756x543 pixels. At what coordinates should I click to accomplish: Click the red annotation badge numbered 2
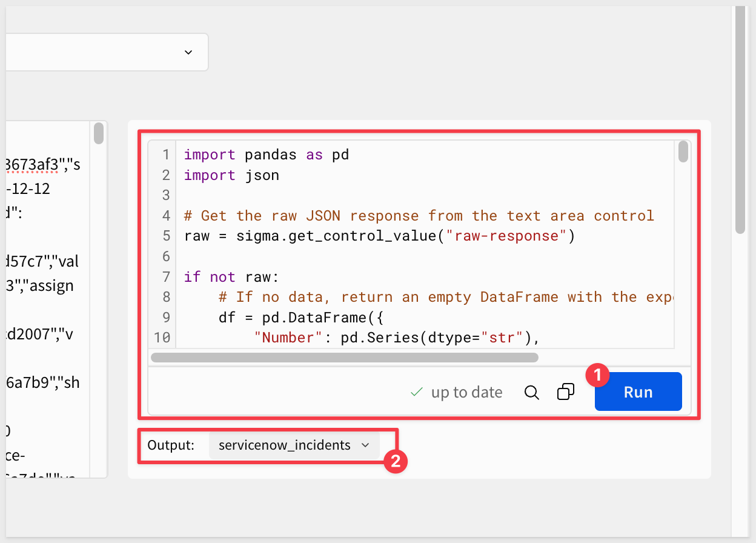pos(396,462)
